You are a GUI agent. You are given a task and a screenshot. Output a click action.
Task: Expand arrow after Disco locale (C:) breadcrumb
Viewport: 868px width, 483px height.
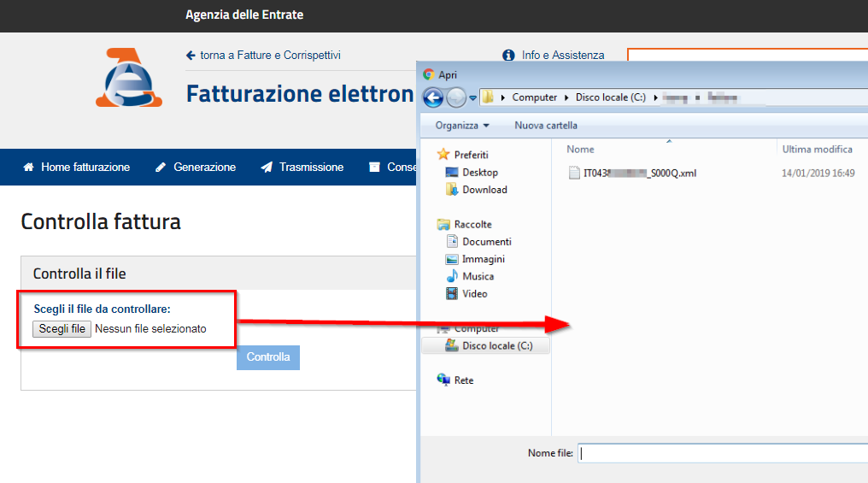655,97
